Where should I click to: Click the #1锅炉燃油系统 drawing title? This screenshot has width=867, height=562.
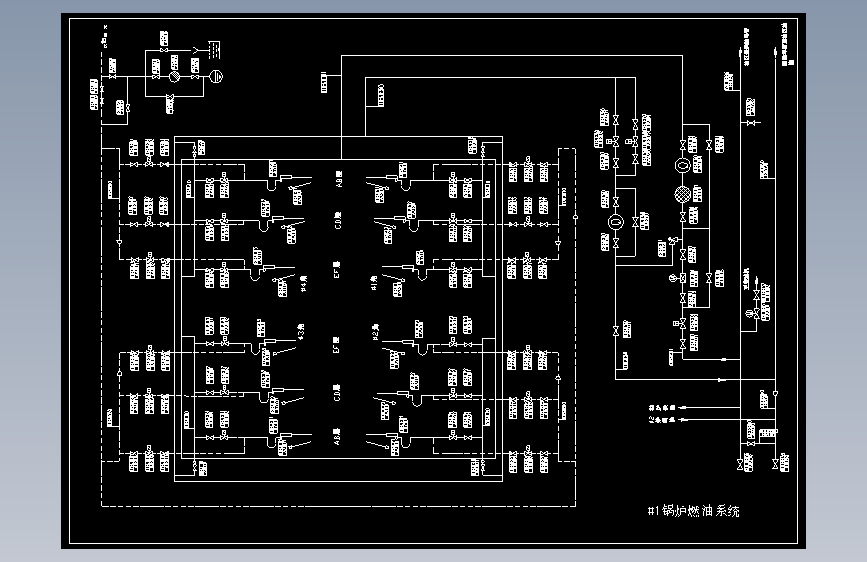coord(693,511)
